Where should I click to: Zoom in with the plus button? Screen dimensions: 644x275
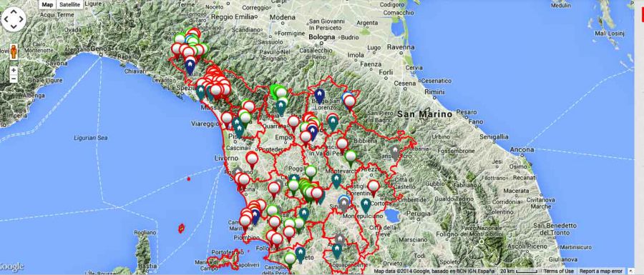pyautogui.click(x=14, y=70)
